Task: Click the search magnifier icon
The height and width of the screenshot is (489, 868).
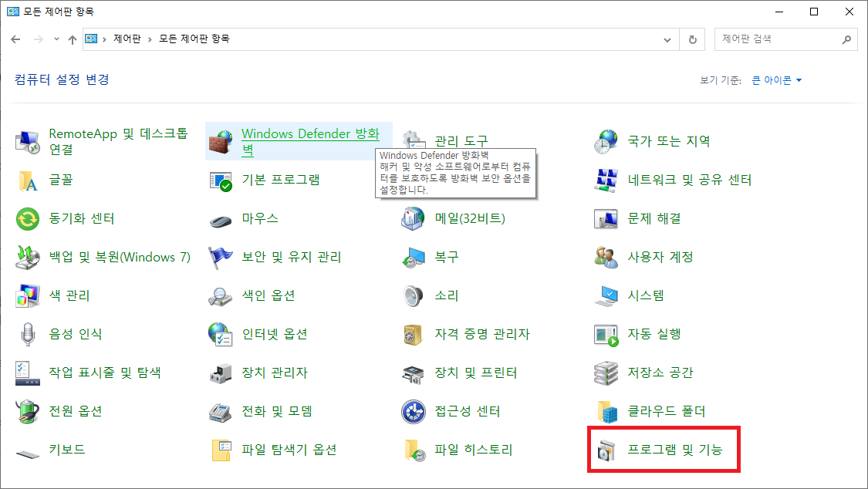Action: tap(846, 39)
